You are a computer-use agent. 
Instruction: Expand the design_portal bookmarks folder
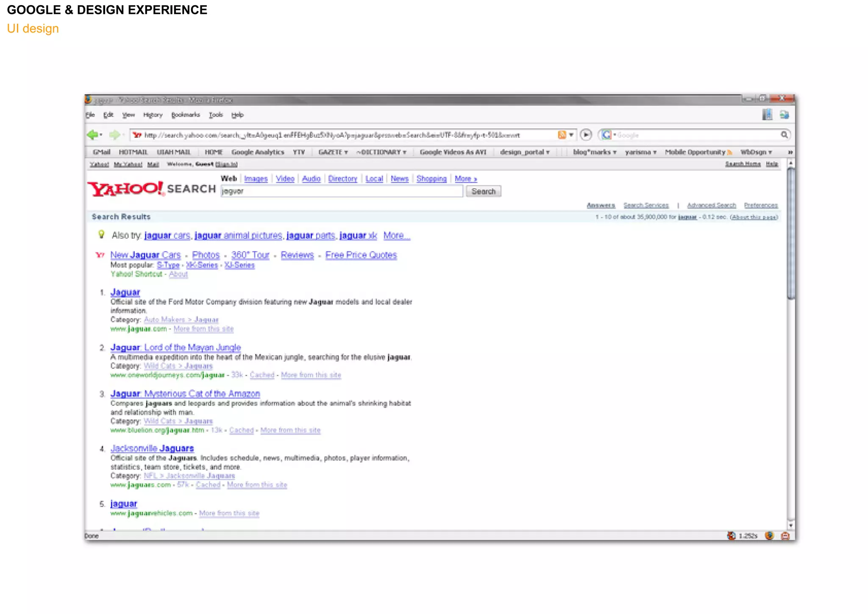tap(525, 152)
